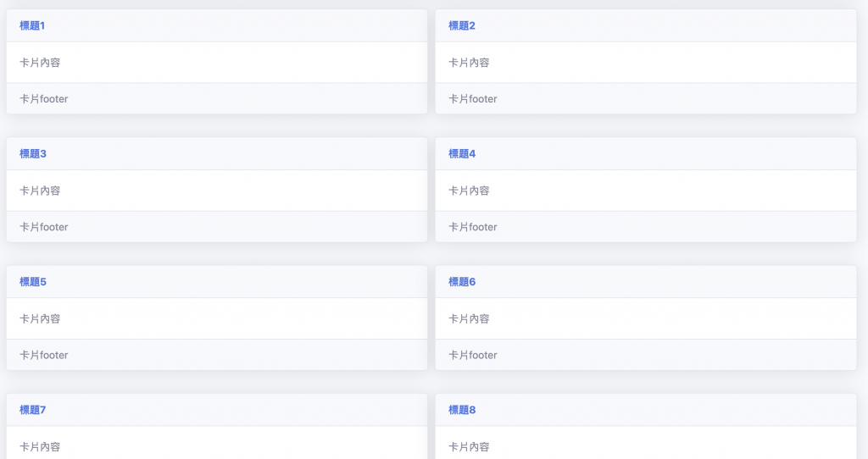The width and height of the screenshot is (868, 459).
Task: Click 卡片footer text in 標題6 card
Action: tap(473, 355)
